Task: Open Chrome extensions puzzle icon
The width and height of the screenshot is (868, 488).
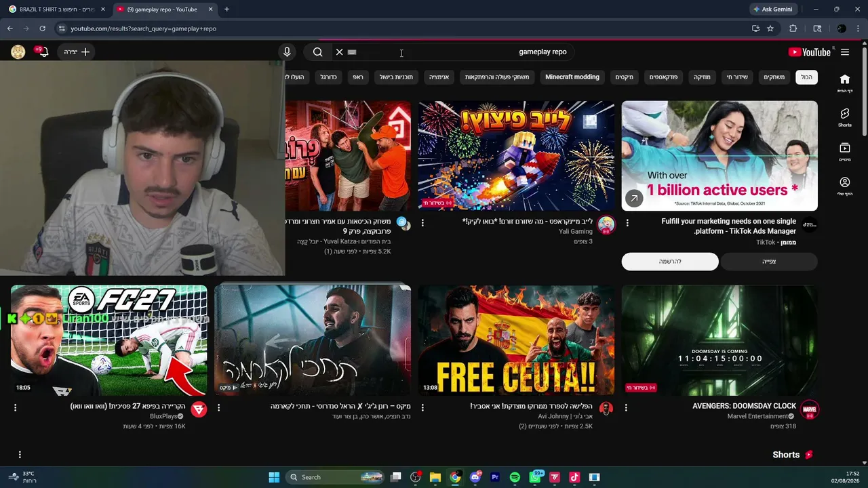Action: pyautogui.click(x=793, y=28)
